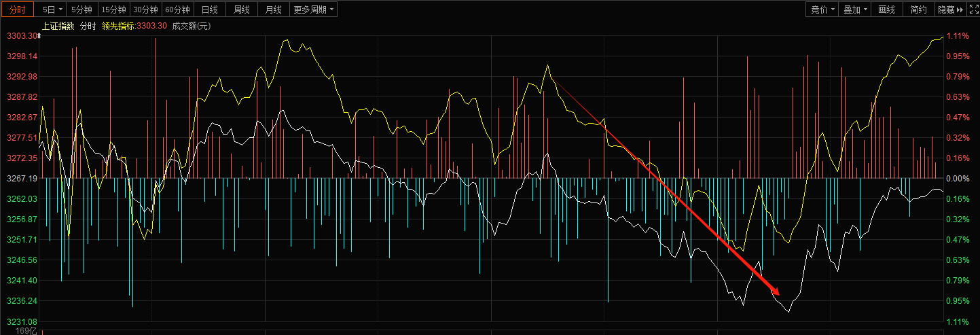Switch to 日线 daily chart tab
980x335 pixels.
coord(210,10)
